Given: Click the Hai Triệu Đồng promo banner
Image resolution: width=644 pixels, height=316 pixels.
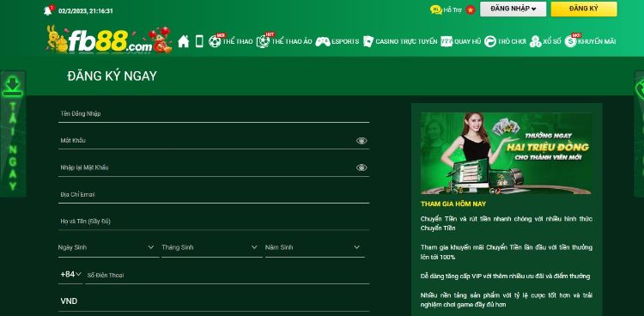Looking at the screenshot, I should point(507,153).
